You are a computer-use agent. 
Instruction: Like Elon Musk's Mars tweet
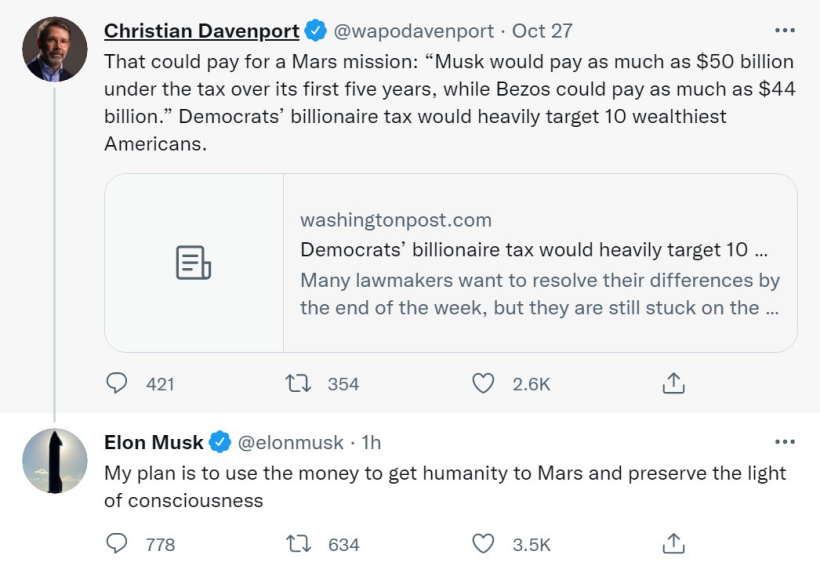[x=484, y=544]
